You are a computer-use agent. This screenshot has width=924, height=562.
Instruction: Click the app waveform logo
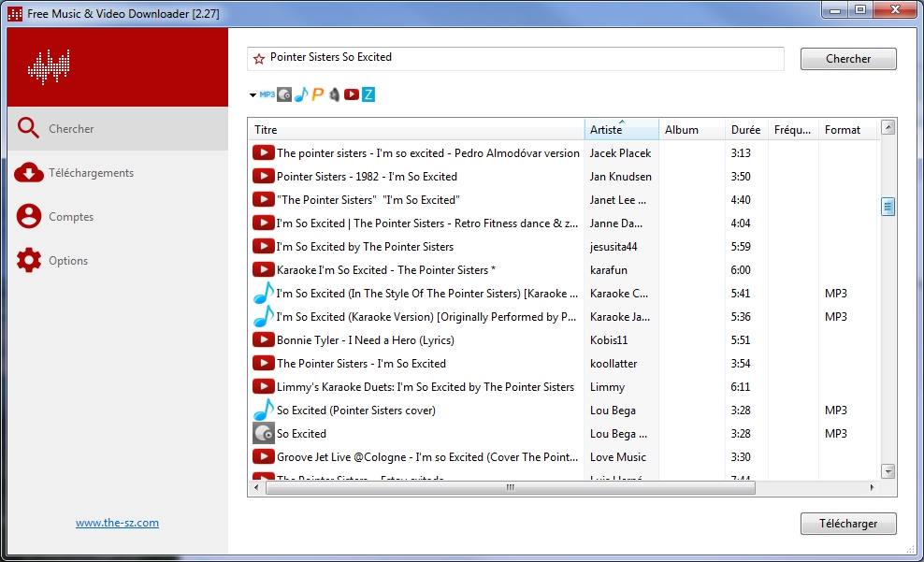(49, 66)
